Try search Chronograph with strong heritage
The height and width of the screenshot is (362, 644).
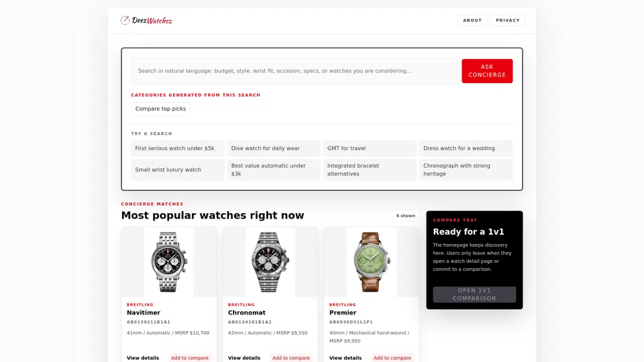466,170
